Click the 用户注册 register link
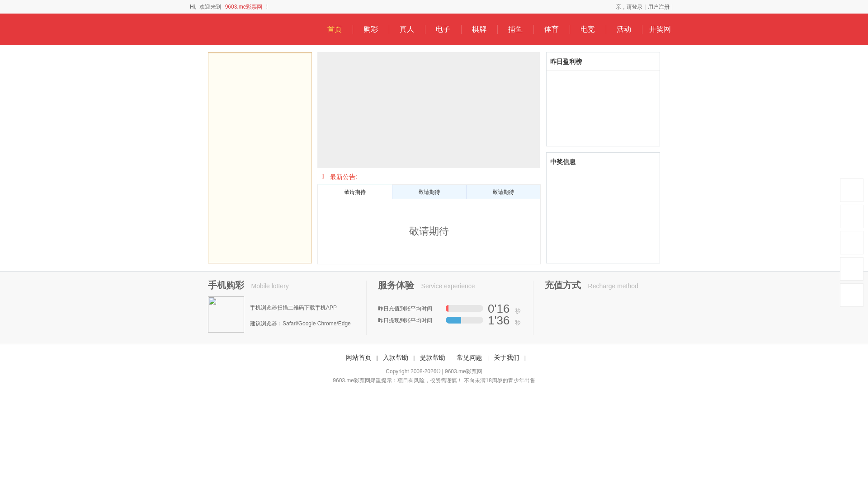 pyautogui.click(x=659, y=7)
